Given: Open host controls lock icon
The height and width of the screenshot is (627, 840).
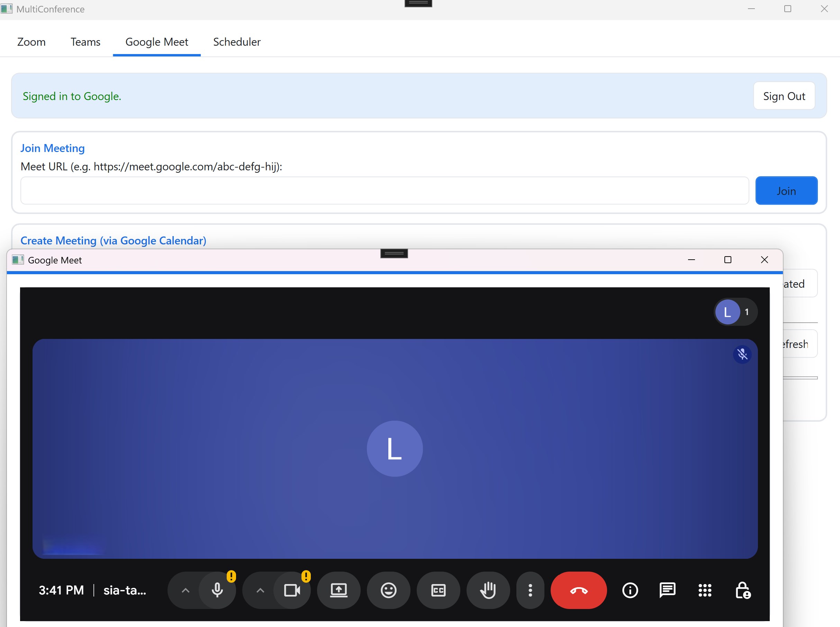Looking at the screenshot, I should click(742, 590).
